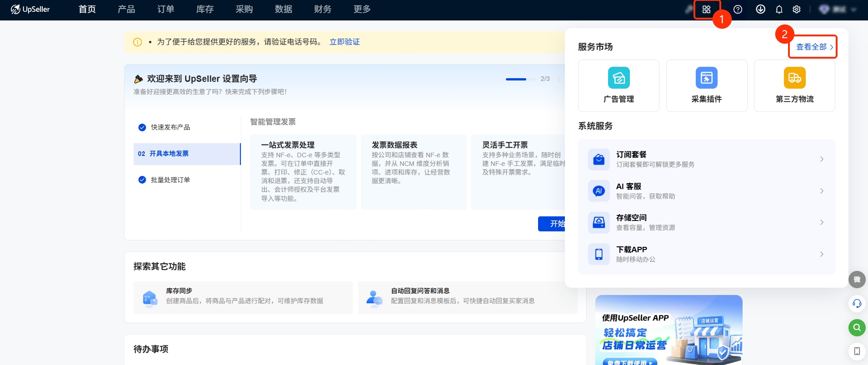Viewport: 868px width, 365px height.
Task: Open the 库存同步 feature card
Action: [x=243, y=298]
